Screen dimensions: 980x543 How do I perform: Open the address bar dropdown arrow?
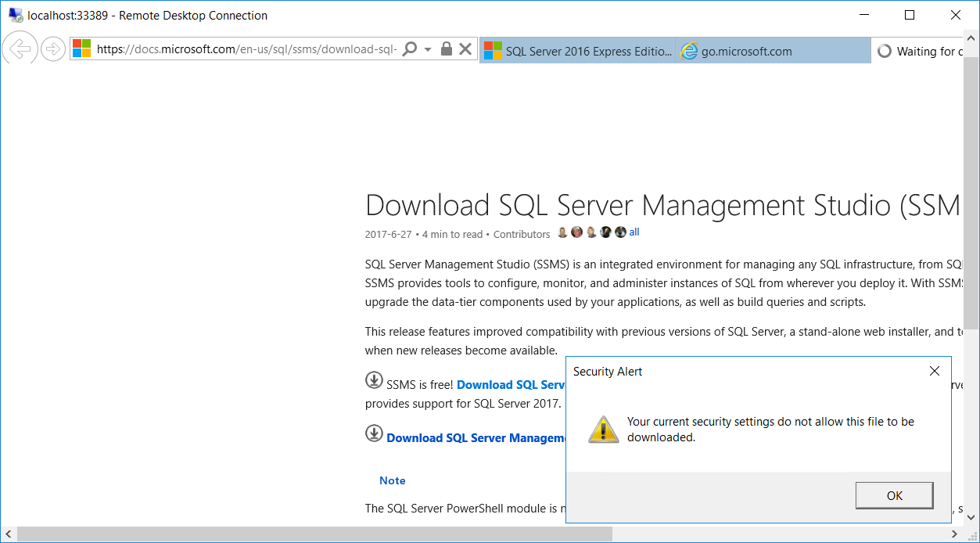(428, 49)
